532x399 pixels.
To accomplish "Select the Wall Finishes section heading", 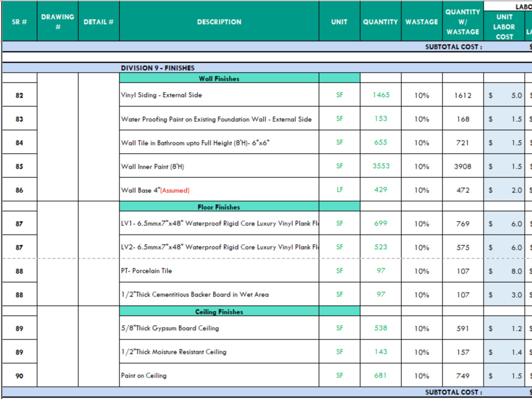I will pyautogui.click(x=219, y=78).
